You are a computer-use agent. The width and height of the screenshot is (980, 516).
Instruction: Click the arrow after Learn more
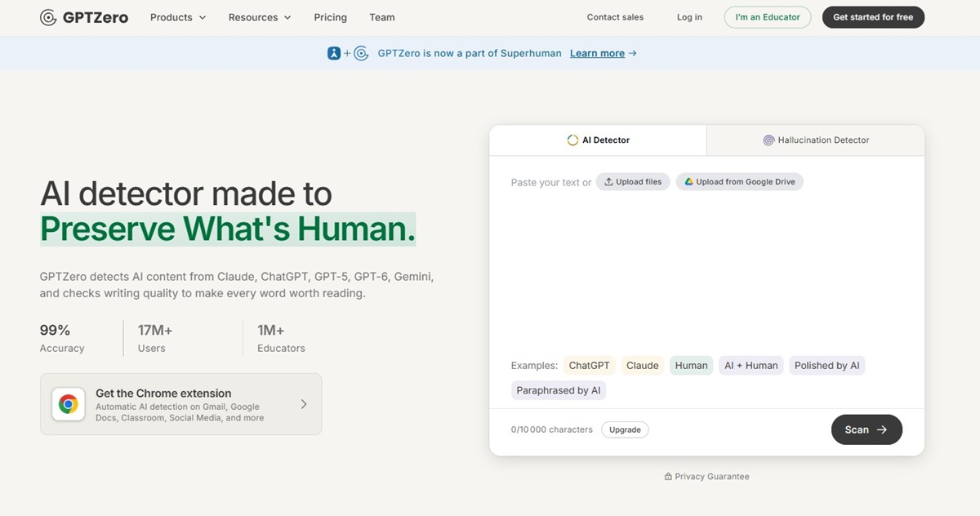pos(633,53)
